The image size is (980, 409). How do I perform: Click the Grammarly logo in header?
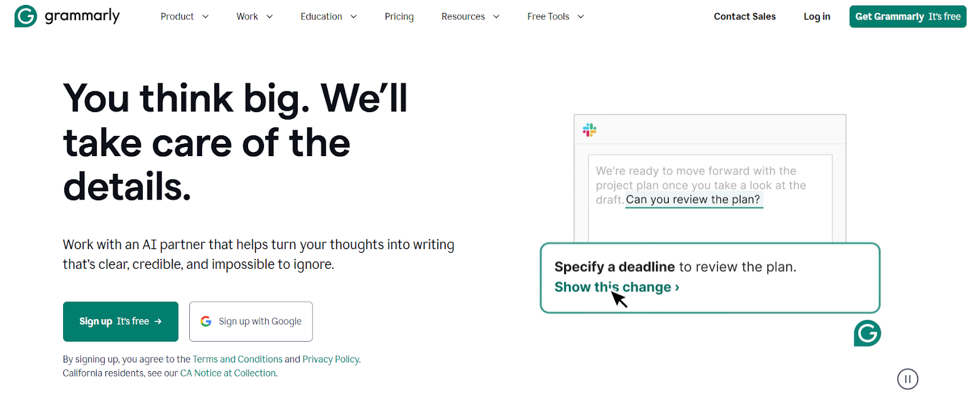67,17
